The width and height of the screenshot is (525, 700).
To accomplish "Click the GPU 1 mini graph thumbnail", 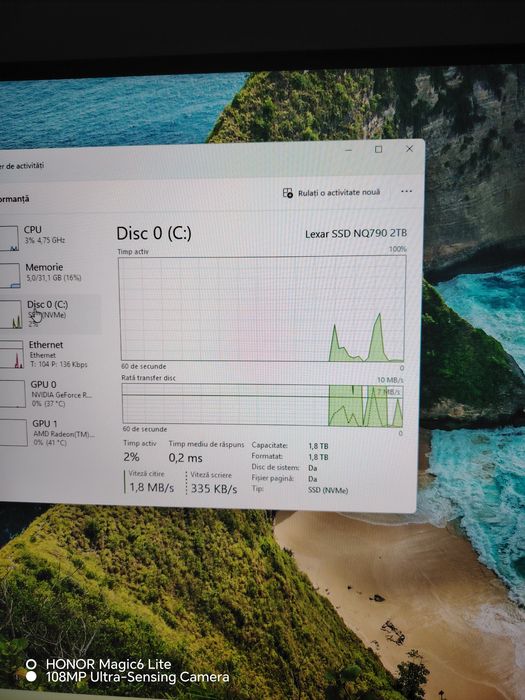I will [x=13, y=432].
